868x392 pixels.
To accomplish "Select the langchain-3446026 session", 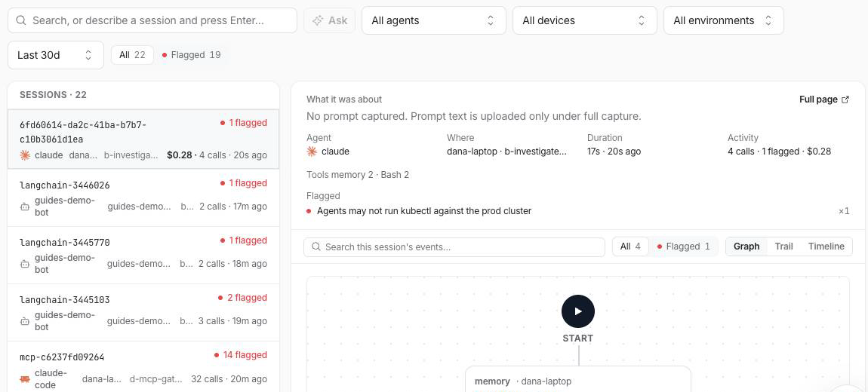I will tap(143, 198).
